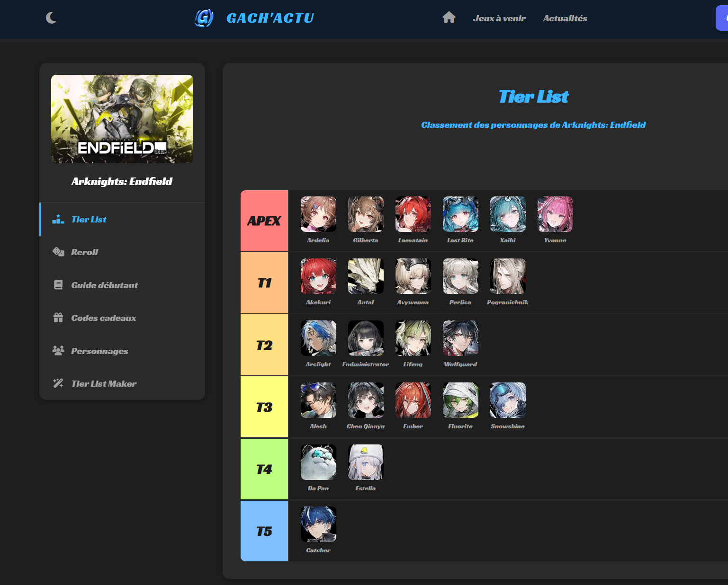Open the Jeux à venir menu
Viewport: 728px width, 585px height.
coord(499,18)
